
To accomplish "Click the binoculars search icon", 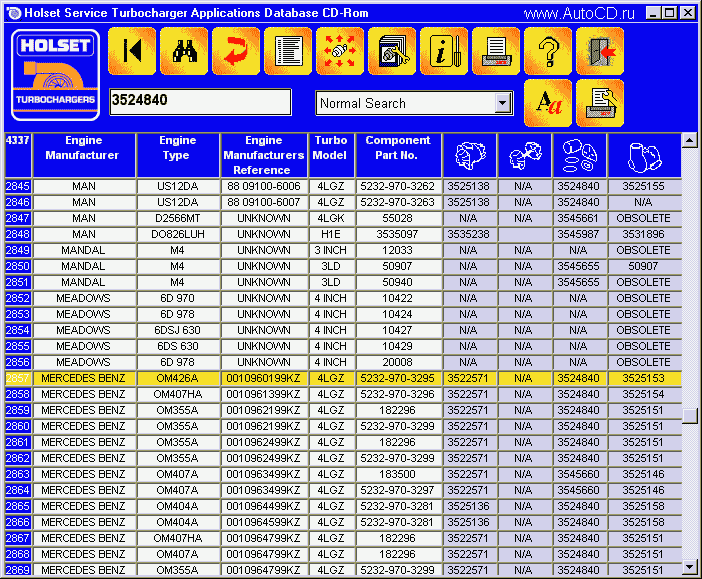I will [184, 51].
